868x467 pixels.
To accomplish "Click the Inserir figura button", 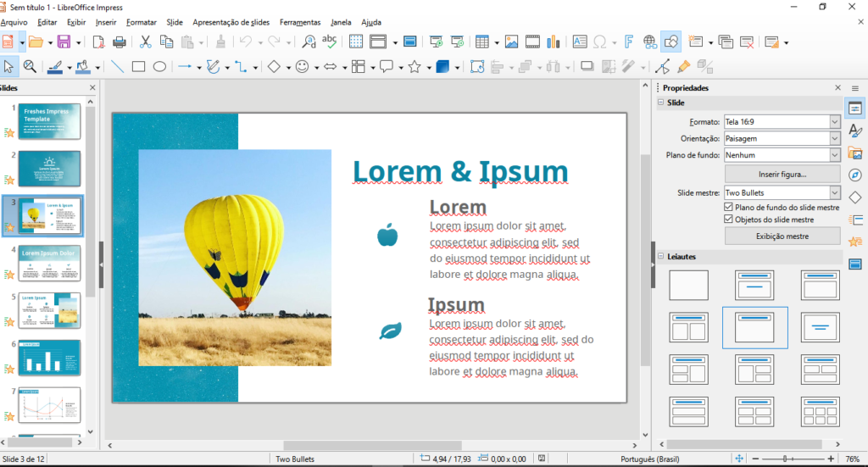I will (782, 174).
